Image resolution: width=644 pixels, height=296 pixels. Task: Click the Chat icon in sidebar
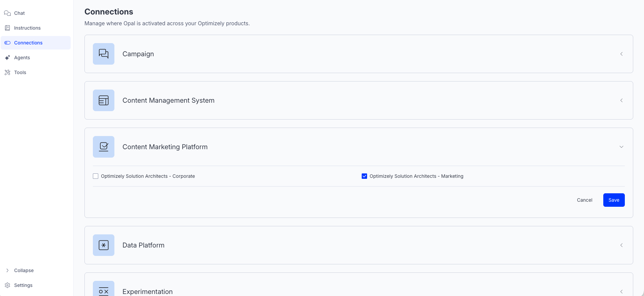(x=7, y=13)
